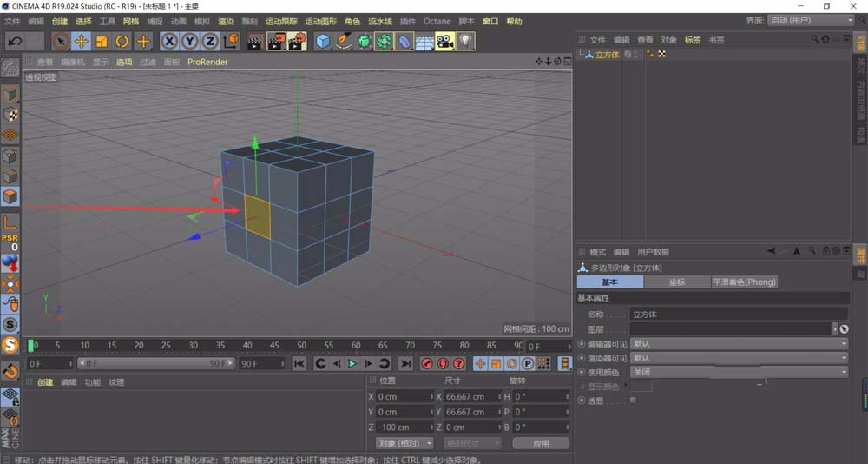This screenshot has height=464, width=868.
Task: Select the 立方体 object in object manager
Action: (x=608, y=55)
